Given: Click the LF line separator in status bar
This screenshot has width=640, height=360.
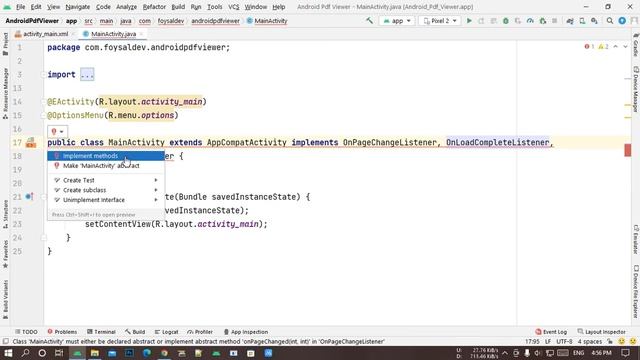Looking at the screenshot, I should [548, 341].
